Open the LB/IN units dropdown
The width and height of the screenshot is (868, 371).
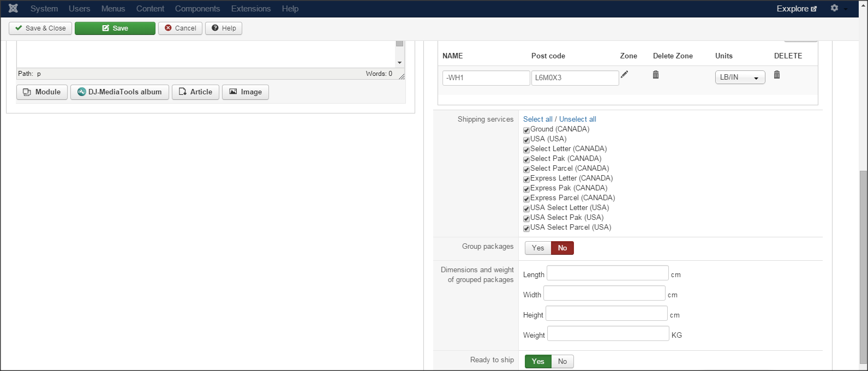tap(740, 77)
